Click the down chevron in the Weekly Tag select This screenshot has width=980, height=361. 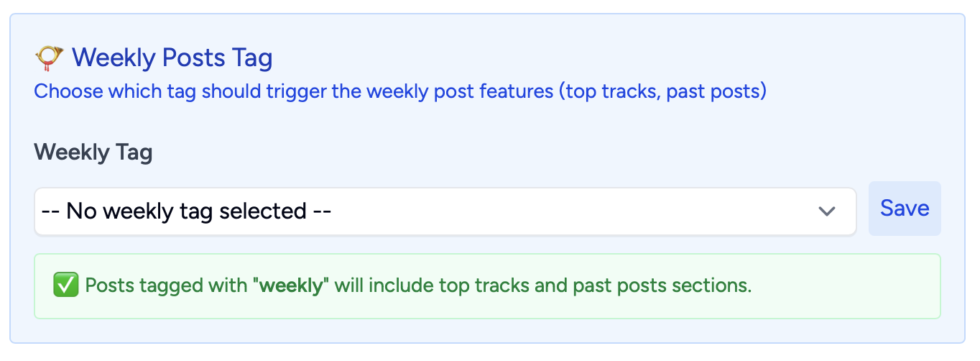pyautogui.click(x=827, y=211)
